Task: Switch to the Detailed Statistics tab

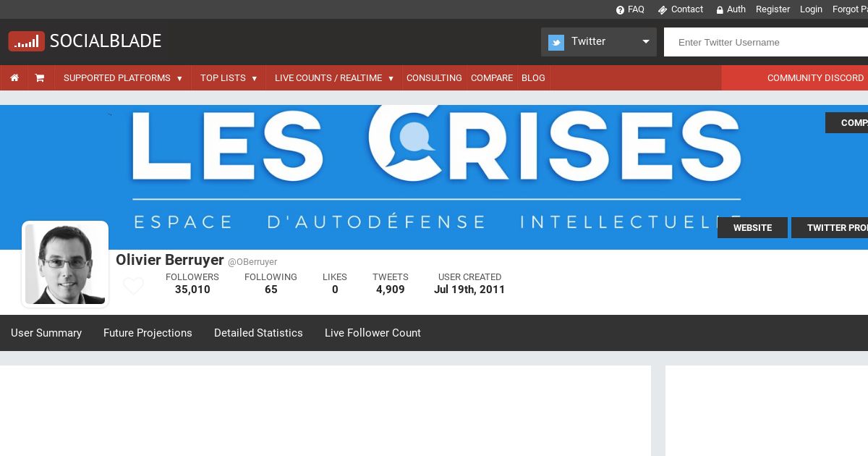Action: [258, 333]
